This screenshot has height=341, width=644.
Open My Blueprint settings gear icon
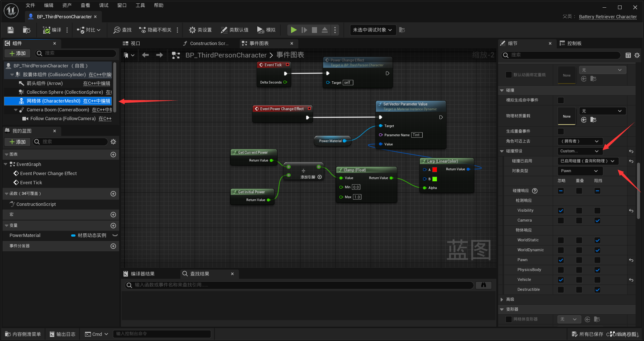point(113,142)
